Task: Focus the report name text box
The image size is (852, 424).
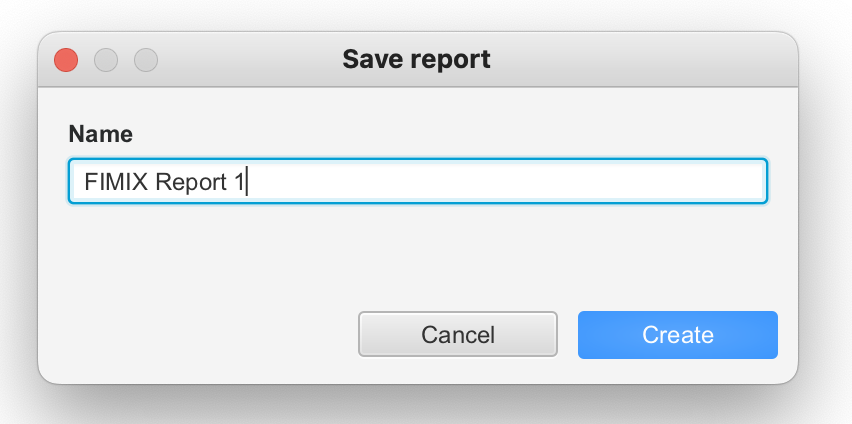Action: pyautogui.click(x=417, y=182)
